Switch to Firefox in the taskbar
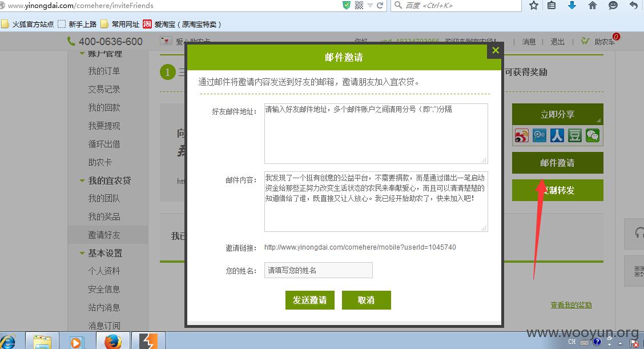 click(x=113, y=342)
